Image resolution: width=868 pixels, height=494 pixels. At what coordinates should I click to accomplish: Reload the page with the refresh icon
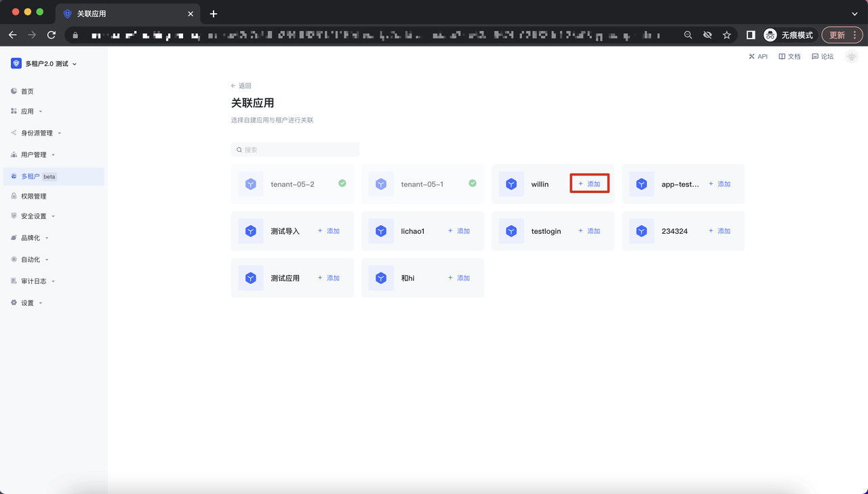52,35
